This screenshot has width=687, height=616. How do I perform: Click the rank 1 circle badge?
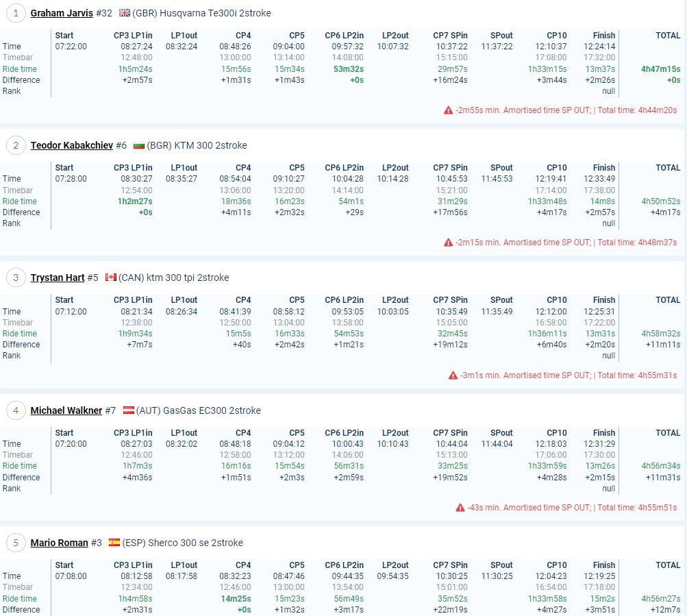pyautogui.click(x=16, y=13)
